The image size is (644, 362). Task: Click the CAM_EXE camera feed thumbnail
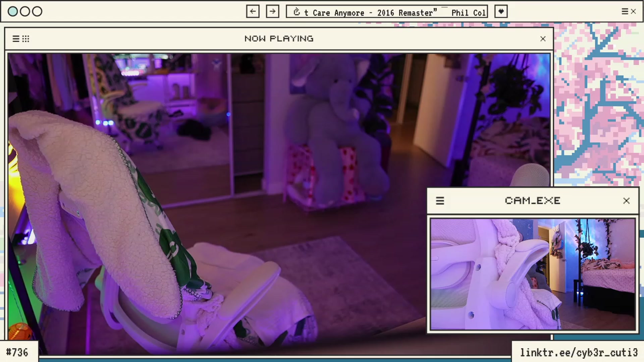click(x=533, y=275)
